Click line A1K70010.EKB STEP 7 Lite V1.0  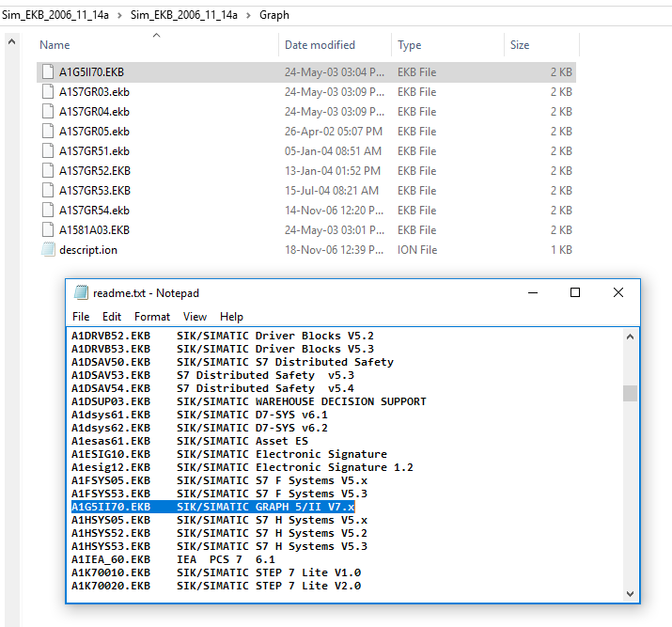(x=216, y=572)
